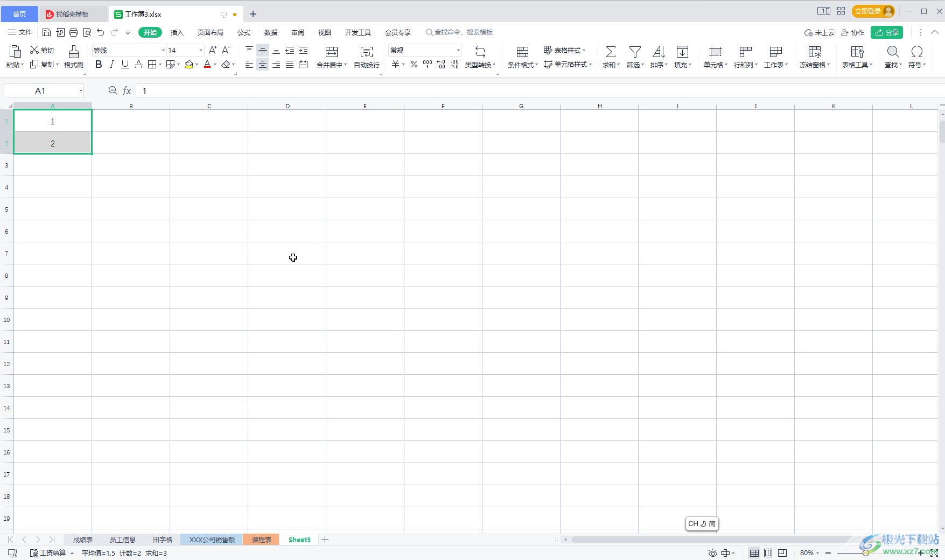945x560 pixels.
Task: Expand the Name Box dropdown next to A1
Action: (81, 90)
